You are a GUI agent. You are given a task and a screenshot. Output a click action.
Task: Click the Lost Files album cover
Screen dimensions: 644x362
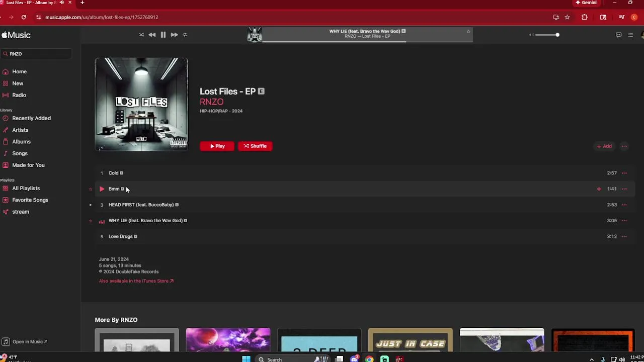click(141, 105)
